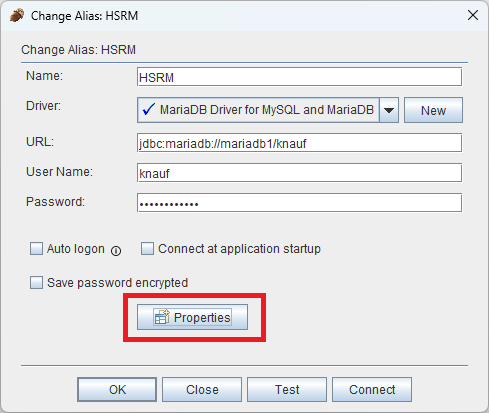Click the info icon beside Auto logon
489x413 pixels.
tap(116, 251)
